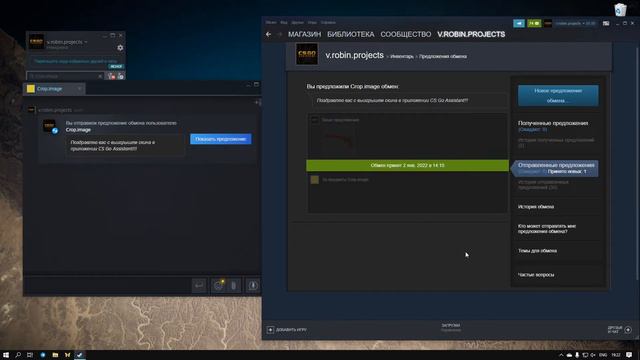Open История обмена in the sidebar
Screen dimensions: 640x360
click(x=536, y=207)
